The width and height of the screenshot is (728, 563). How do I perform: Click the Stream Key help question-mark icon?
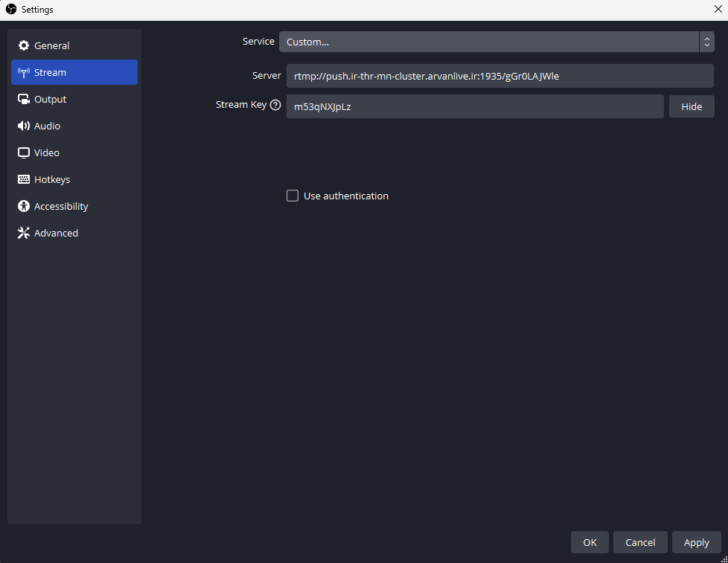point(275,105)
